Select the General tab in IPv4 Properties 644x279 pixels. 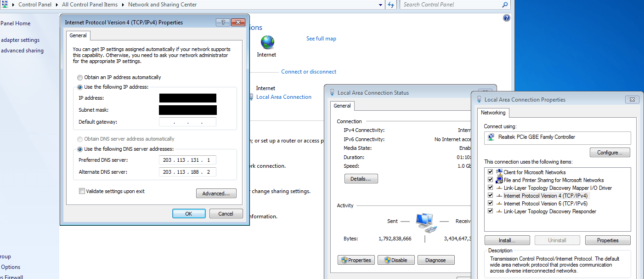click(x=78, y=35)
